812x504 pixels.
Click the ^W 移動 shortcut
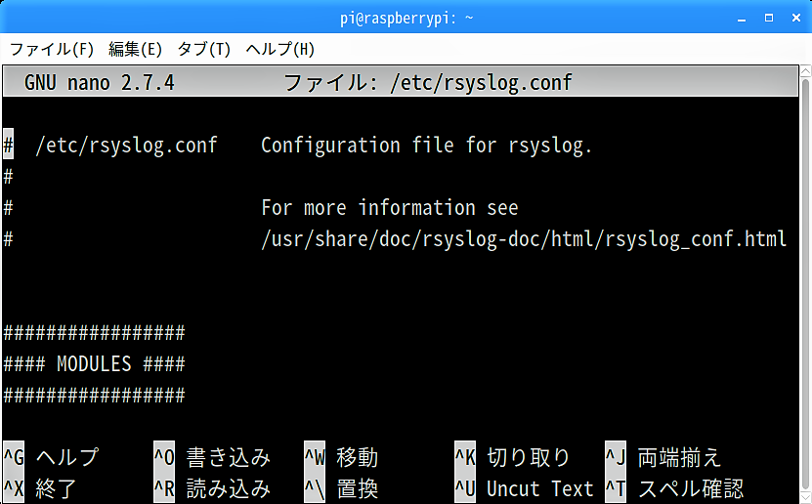[342, 457]
